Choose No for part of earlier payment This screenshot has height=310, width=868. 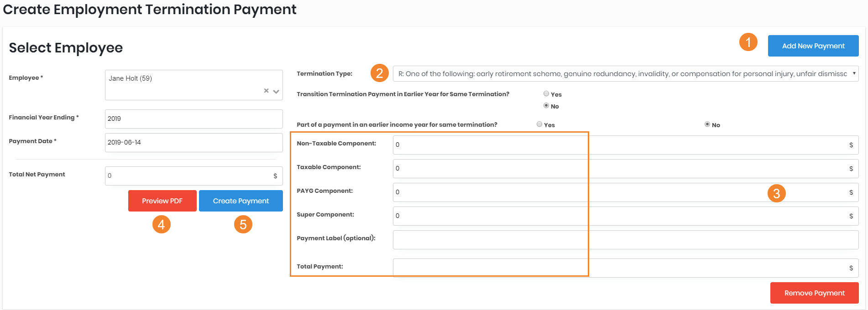[707, 124]
